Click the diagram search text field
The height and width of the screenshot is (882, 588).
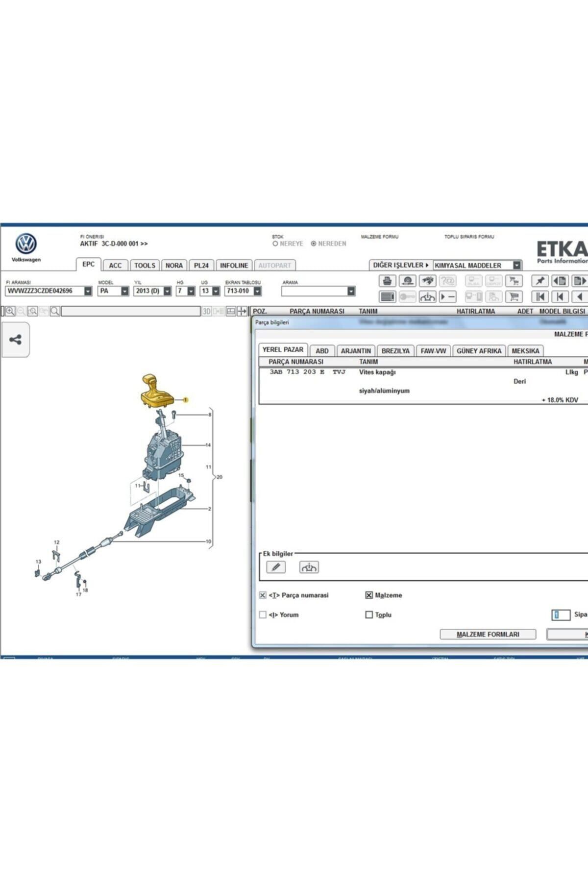pos(131,311)
